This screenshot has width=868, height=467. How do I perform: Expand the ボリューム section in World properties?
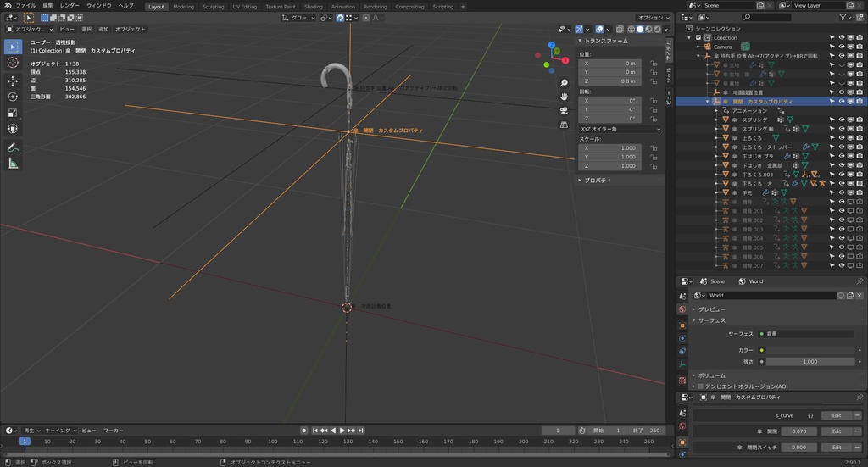click(711, 375)
